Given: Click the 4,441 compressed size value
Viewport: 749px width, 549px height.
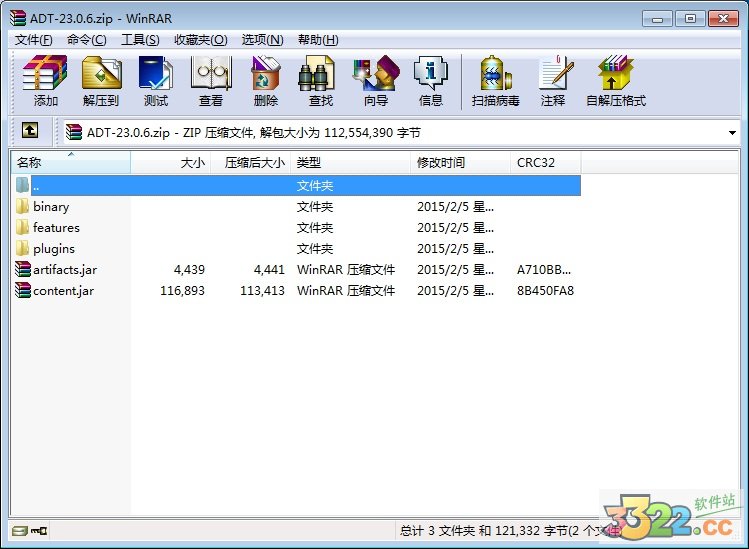Looking at the screenshot, I should pos(269,270).
